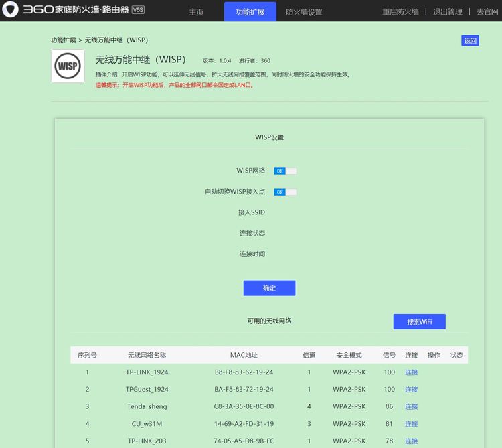Click signal value 78 for TP-LINK_203
The height and width of the screenshot is (448, 502).
(390, 441)
